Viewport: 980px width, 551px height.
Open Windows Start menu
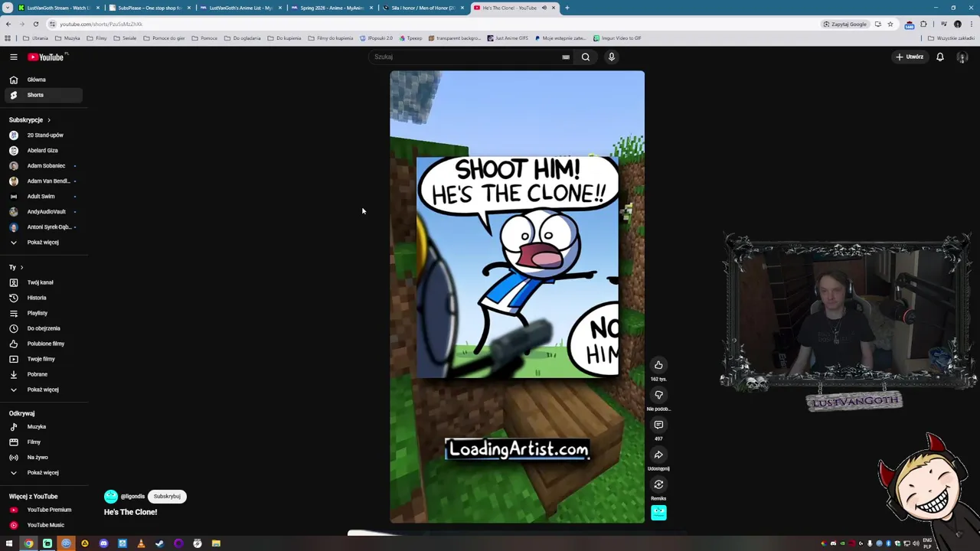click(x=9, y=543)
